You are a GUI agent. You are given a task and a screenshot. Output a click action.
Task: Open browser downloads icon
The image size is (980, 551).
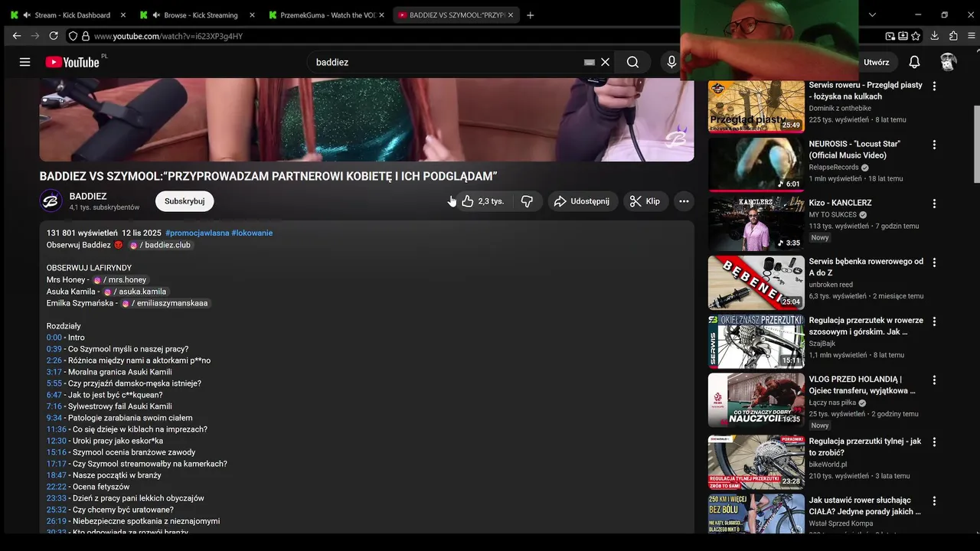[935, 36]
